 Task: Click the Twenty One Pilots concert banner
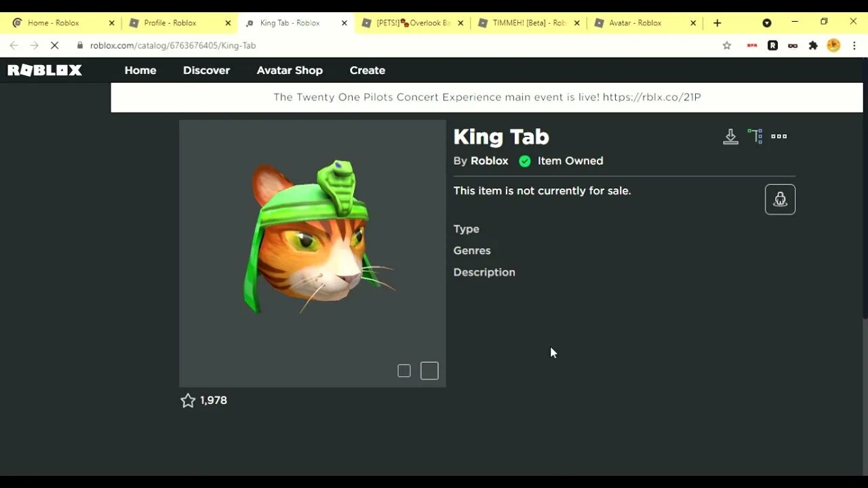coord(487,97)
